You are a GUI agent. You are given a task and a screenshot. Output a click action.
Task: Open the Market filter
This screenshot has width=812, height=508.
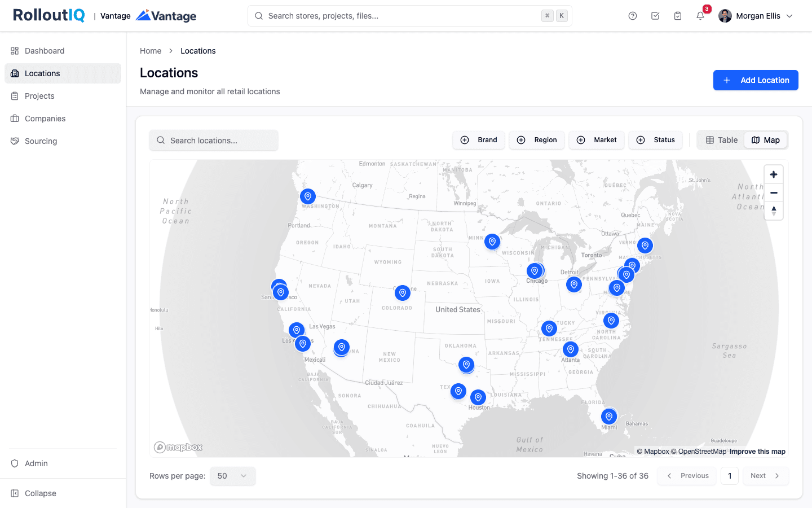coord(597,140)
